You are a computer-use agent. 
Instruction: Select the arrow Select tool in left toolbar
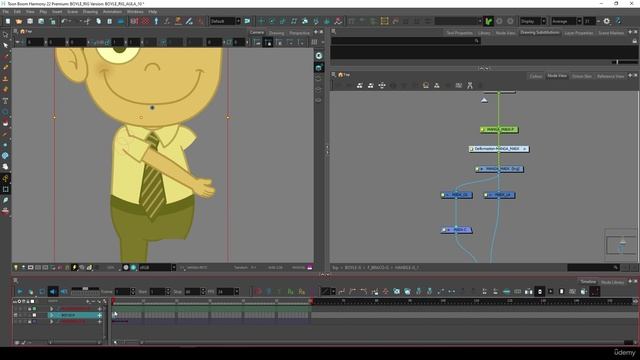(5, 45)
